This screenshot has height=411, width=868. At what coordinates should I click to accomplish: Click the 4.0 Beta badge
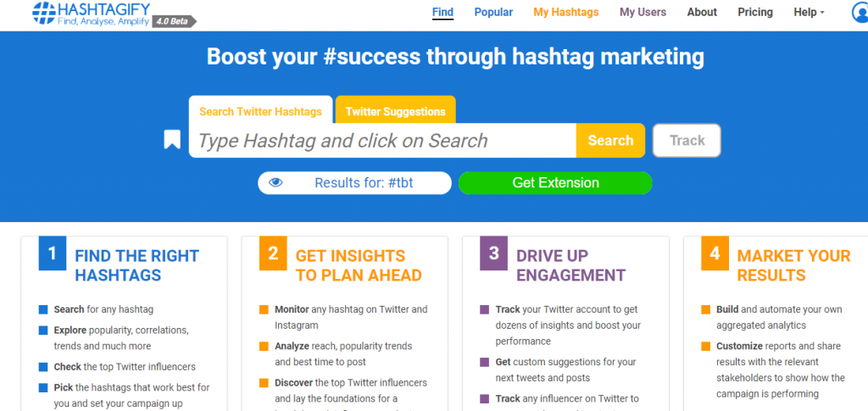[174, 21]
